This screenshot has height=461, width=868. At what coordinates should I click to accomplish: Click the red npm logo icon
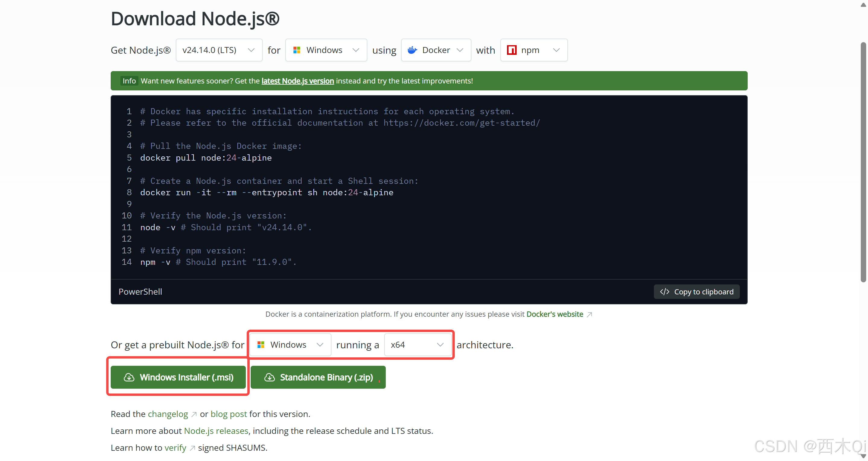(x=512, y=50)
